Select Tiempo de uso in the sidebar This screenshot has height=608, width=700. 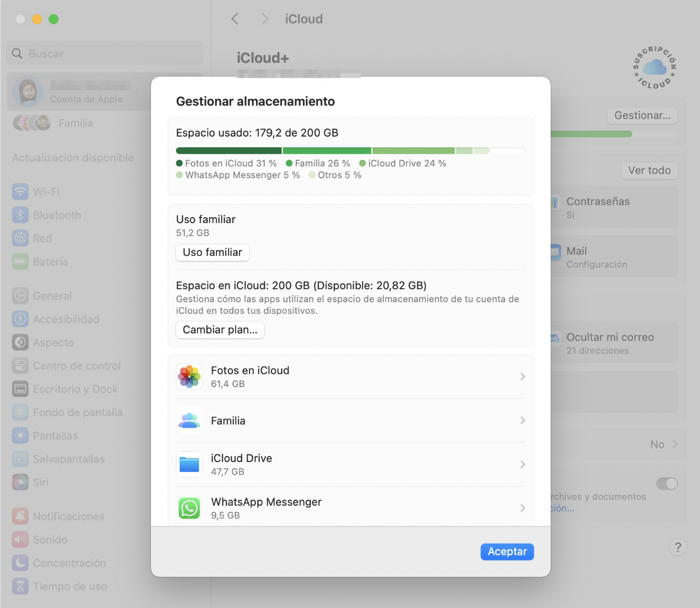[20, 586]
